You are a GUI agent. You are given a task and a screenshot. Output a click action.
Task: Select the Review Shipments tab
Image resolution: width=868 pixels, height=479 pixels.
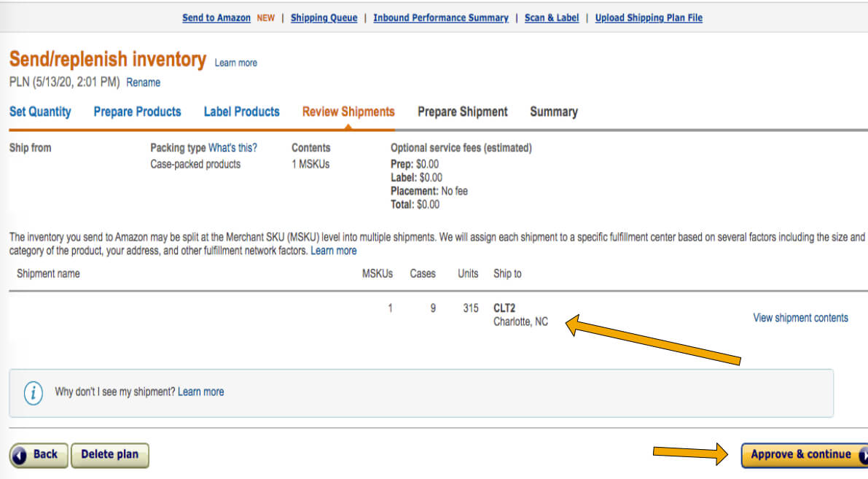pyautogui.click(x=348, y=112)
